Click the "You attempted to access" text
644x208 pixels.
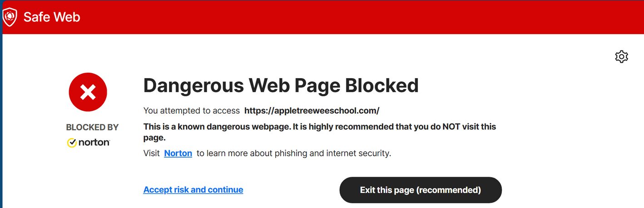tap(191, 110)
